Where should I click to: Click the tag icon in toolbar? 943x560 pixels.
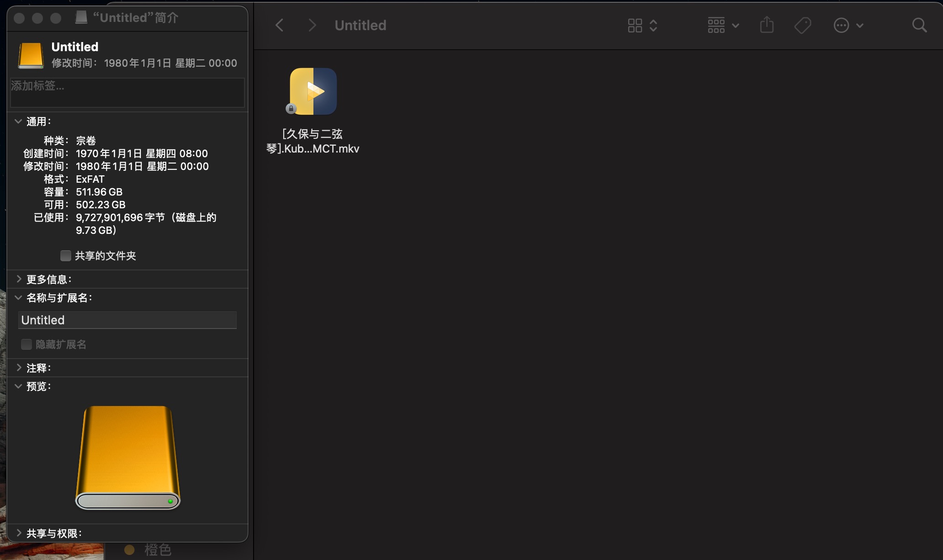(x=802, y=26)
